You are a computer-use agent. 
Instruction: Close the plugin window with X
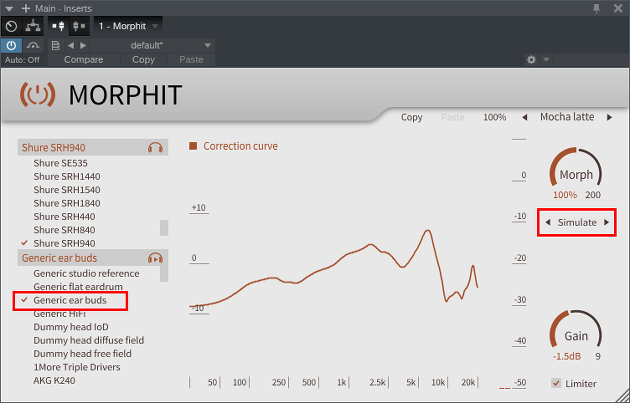tap(618, 8)
